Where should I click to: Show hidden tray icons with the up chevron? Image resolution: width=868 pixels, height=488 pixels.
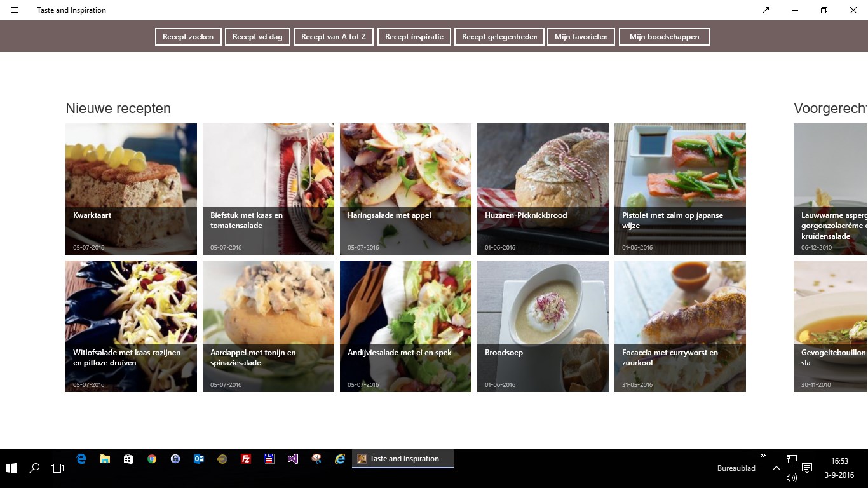pos(776,468)
